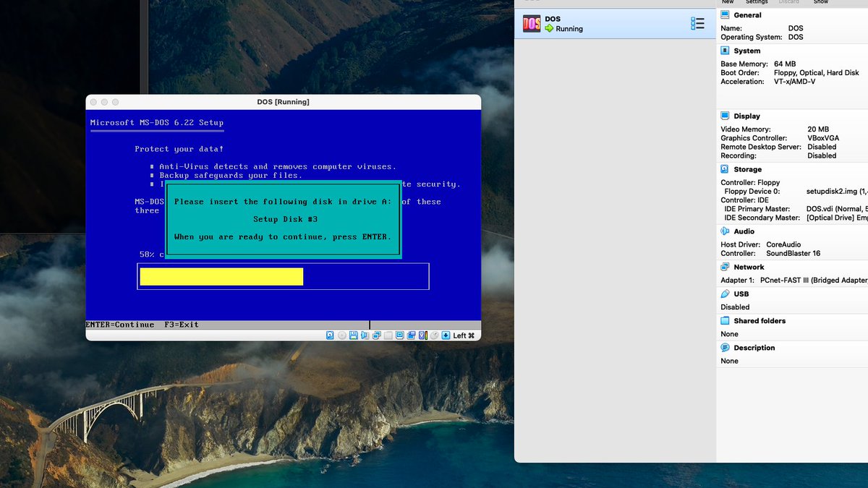The height and width of the screenshot is (488, 868).
Task: Click the Shared folders section icon
Action: click(726, 320)
